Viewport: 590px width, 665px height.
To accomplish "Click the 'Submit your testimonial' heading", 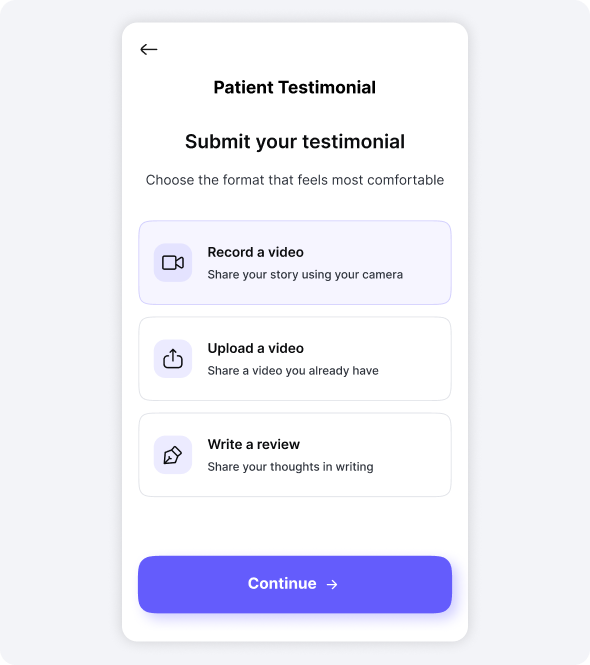I will [x=295, y=142].
